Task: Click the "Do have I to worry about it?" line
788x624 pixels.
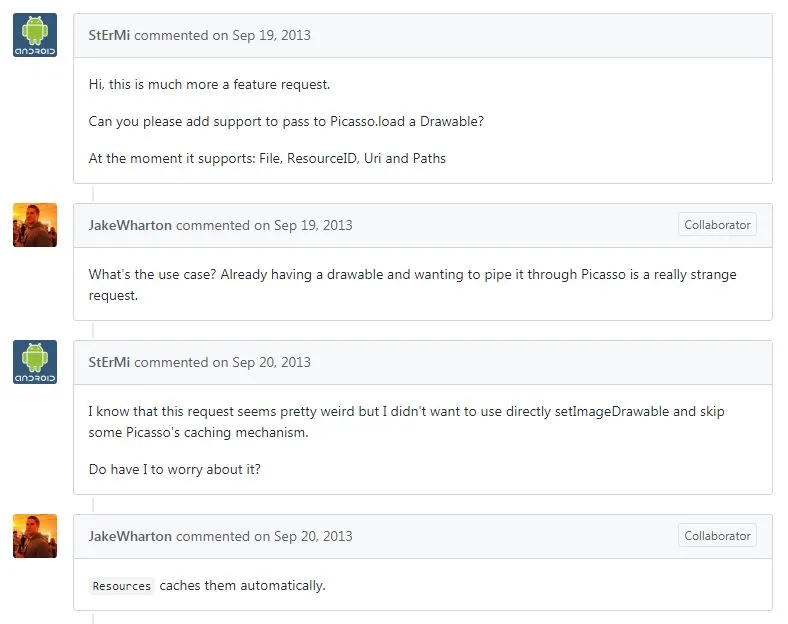Action: click(174, 468)
